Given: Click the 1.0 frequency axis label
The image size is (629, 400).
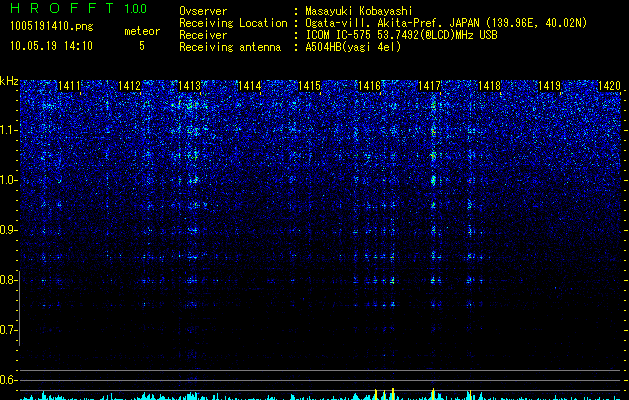Looking at the screenshot, I should click(x=8, y=180).
